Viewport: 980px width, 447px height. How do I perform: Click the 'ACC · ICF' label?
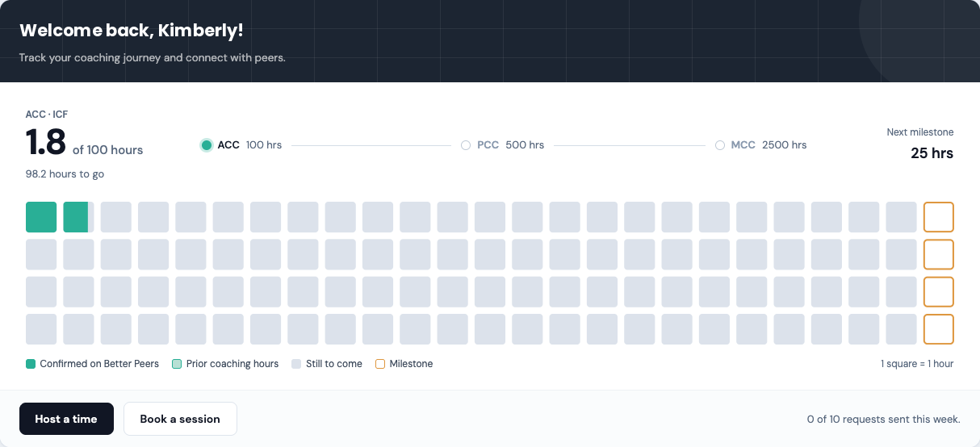(47, 115)
